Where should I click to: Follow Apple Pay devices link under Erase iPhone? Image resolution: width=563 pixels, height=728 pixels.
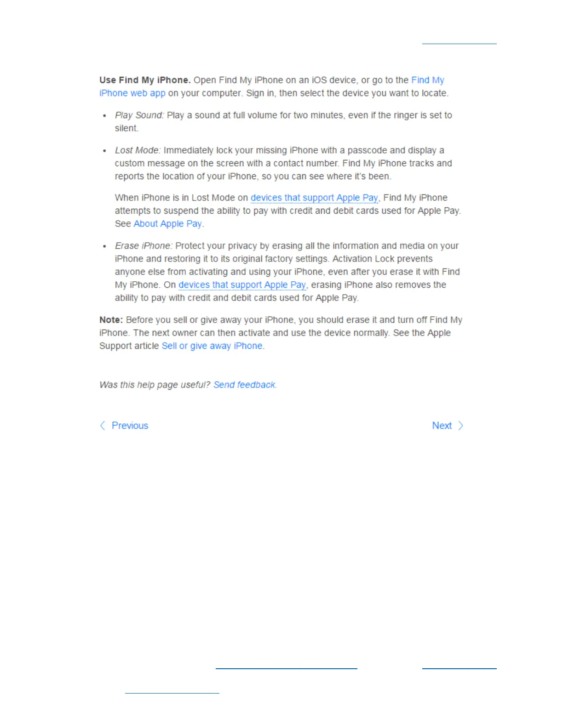coord(242,284)
